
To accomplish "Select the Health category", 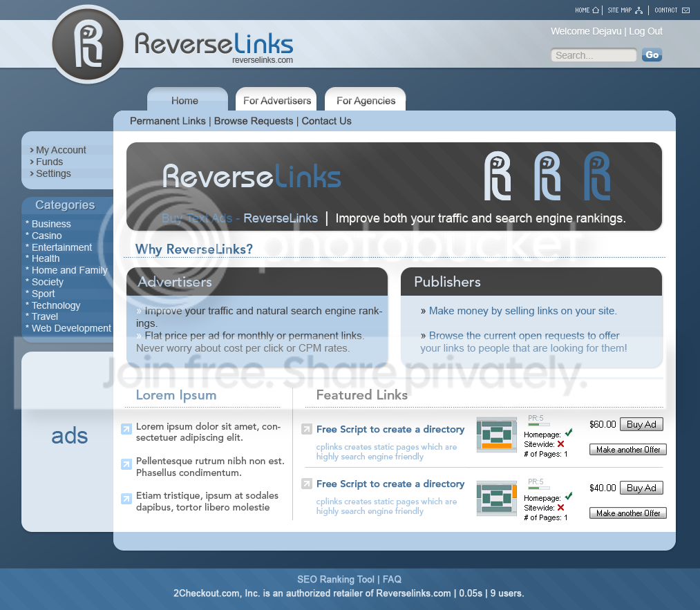I will coord(45,258).
